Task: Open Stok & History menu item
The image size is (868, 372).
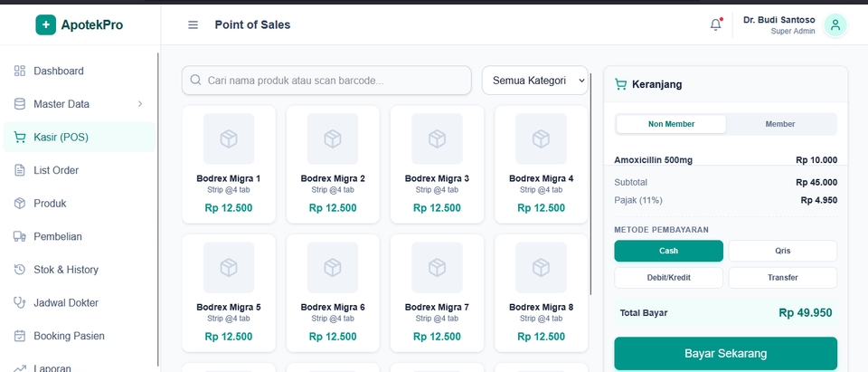Action: (80, 270)
